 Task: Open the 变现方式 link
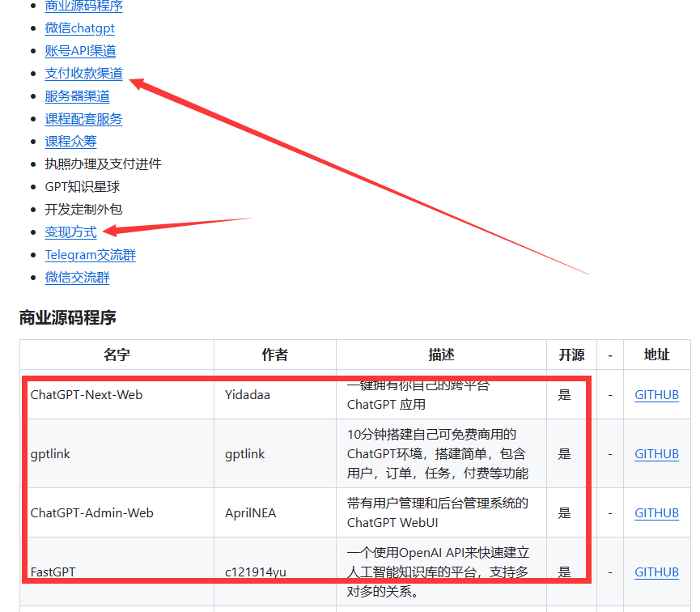click(70, 232)
